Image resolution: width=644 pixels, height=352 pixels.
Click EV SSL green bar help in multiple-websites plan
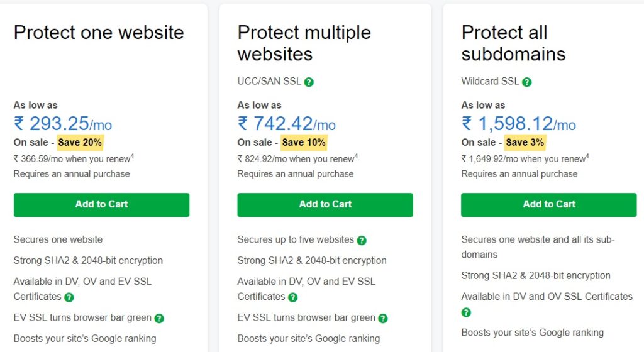[383, 318]
